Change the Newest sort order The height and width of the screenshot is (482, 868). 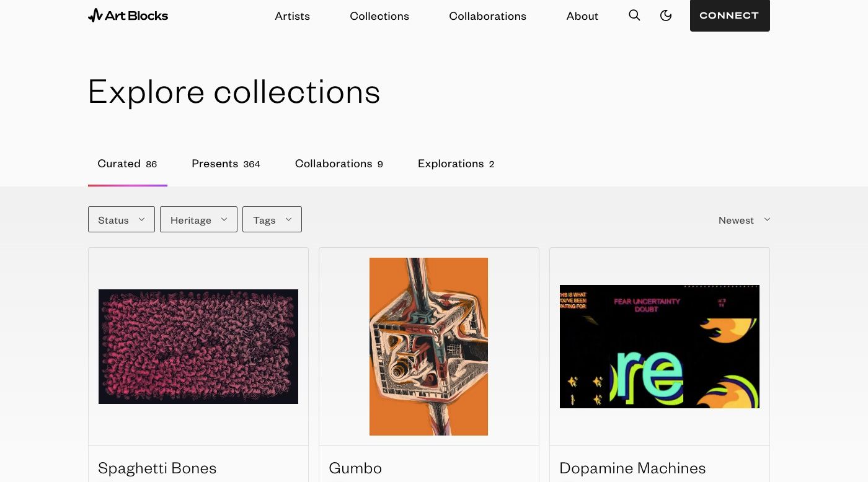coord(743,219)
